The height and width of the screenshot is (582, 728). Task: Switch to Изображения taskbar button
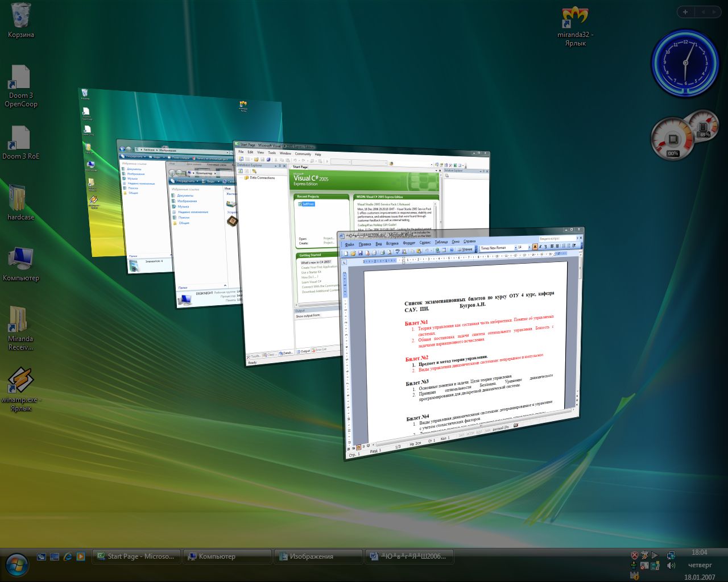(318, 556)
